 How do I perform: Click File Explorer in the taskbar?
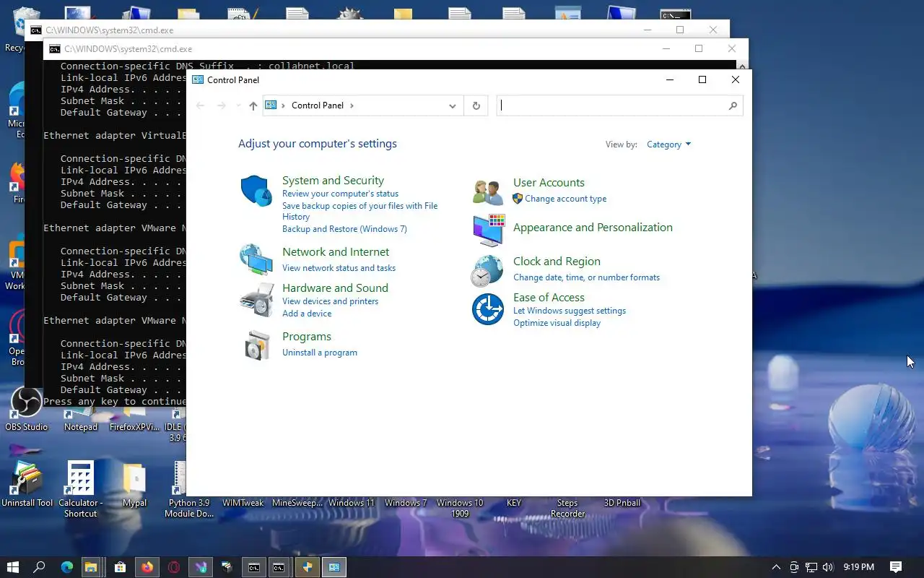[x=90, y=567]
